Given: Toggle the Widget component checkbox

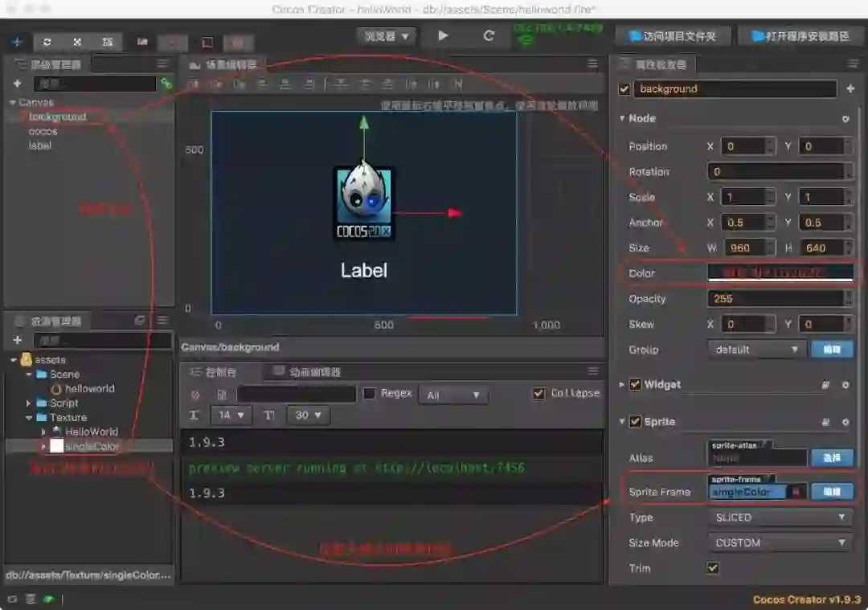Looking at the screenshot, I should pyautogui.click(x=635, y=384).
